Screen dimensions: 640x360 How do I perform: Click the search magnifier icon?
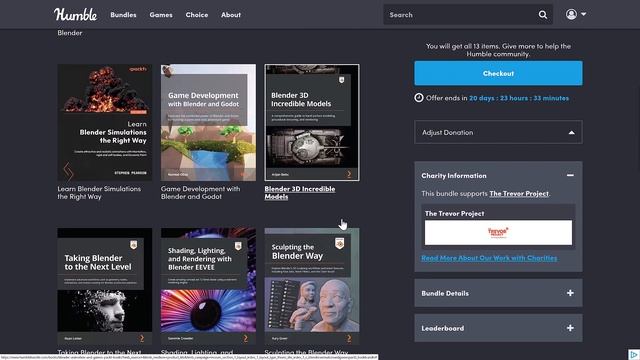click(542, 15)
